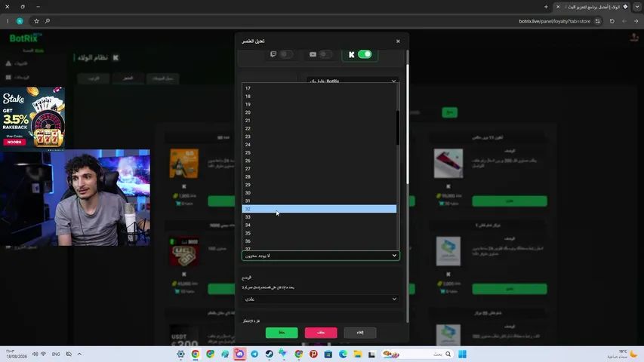Click the Kick logo in dialog

352,54
